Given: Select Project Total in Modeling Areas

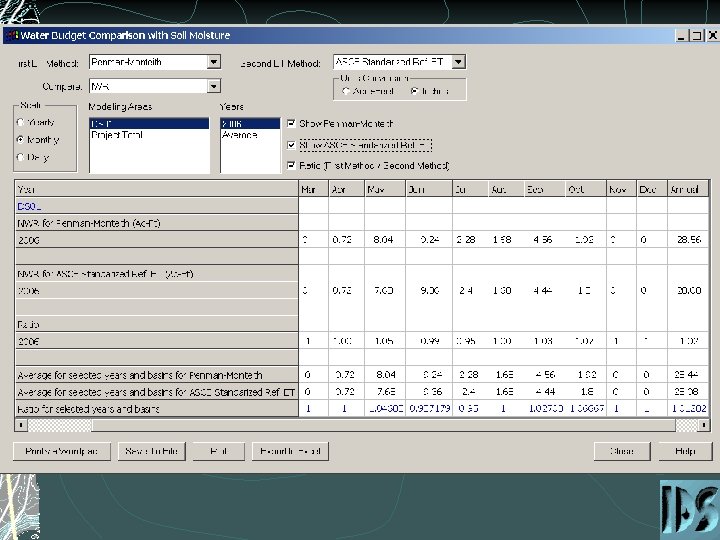Looking at the screenshot, I should point(149,135).
